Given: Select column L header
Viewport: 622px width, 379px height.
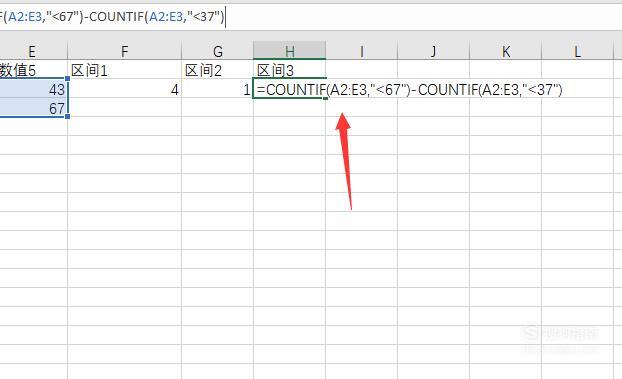Looking at the screenshot, I should [578, 51].
